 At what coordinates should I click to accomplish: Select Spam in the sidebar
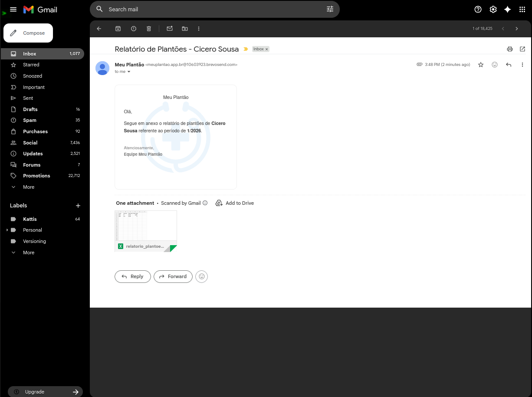[30, 120]
